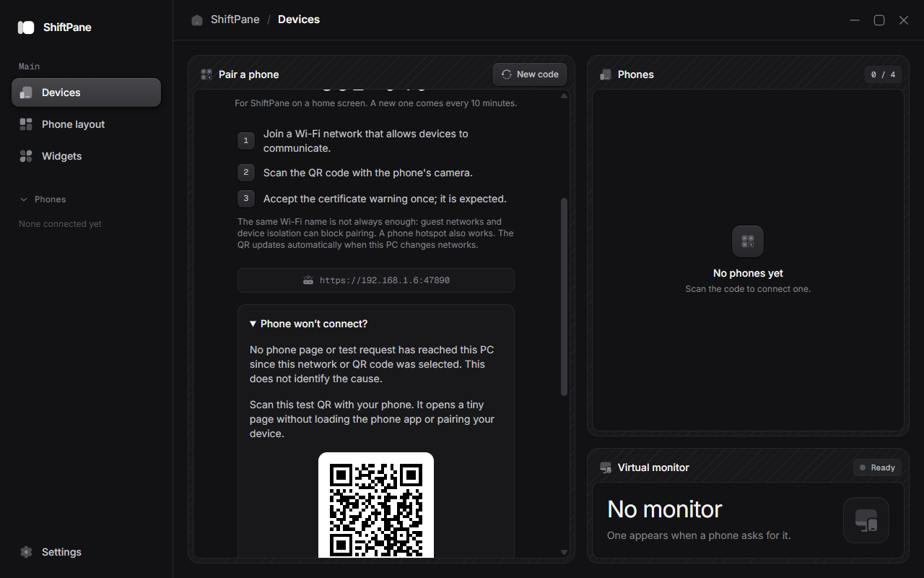Generate a new pairing code with New code
This screenshot has height=578, width=924.
pyautogui.click(x=530, y=74)
